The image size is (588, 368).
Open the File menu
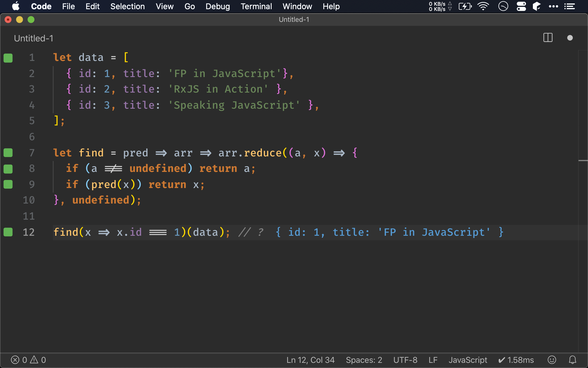(68, 6)
